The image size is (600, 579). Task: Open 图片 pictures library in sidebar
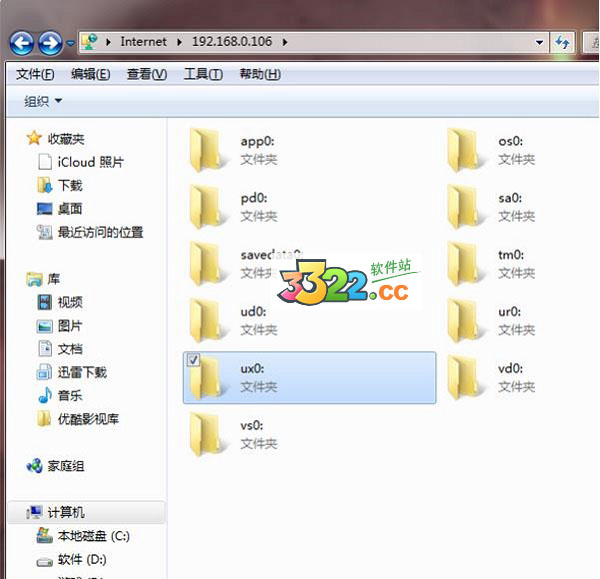[x=70, y=326]
